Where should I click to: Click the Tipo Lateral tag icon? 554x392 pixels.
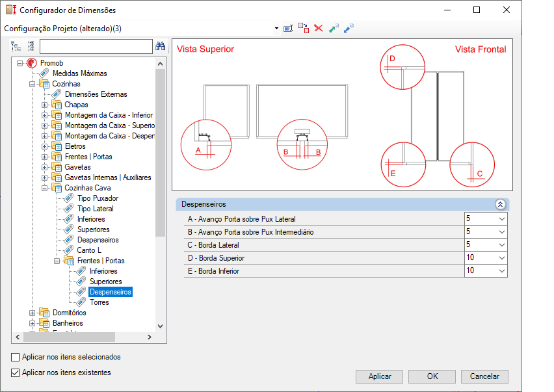coord(69,209)
